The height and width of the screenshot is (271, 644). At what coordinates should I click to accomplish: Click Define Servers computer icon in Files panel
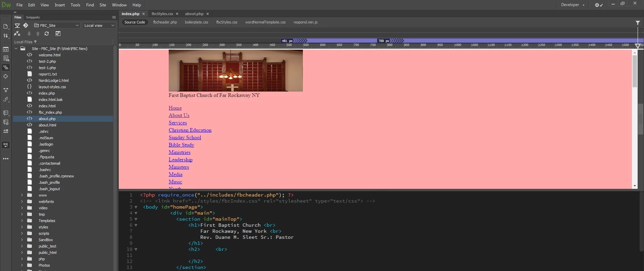17,25
